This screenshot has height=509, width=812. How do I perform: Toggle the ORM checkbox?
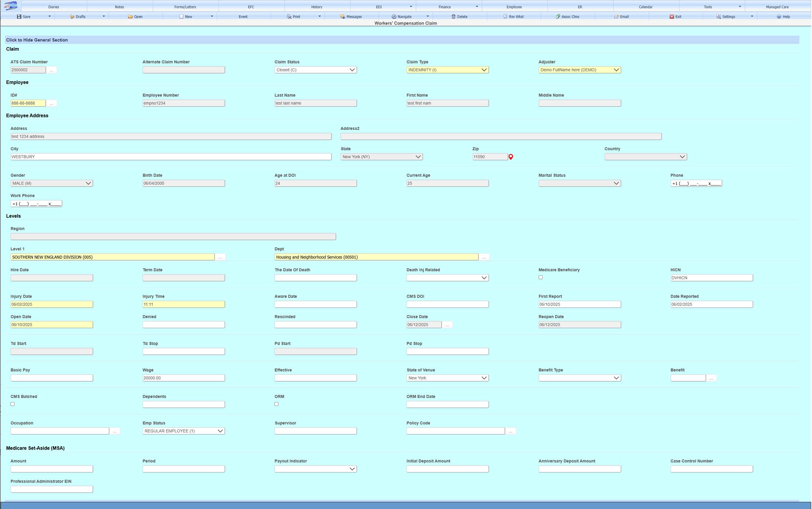pos(276,404)
